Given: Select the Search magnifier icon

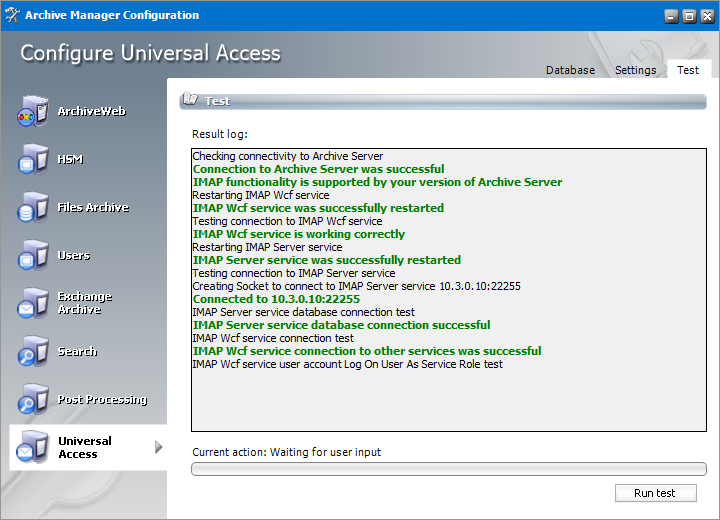Looking at the screenshot, I should 32,351.
